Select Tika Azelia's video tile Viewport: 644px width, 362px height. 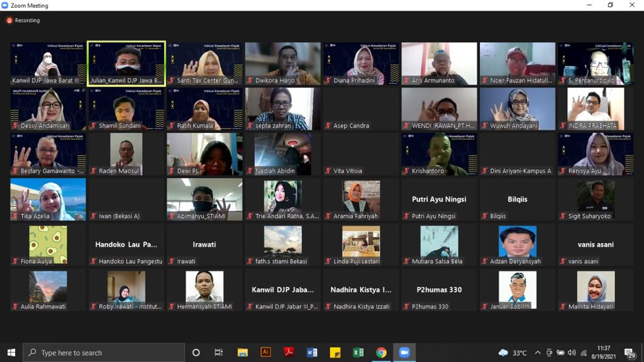[48, 199]
